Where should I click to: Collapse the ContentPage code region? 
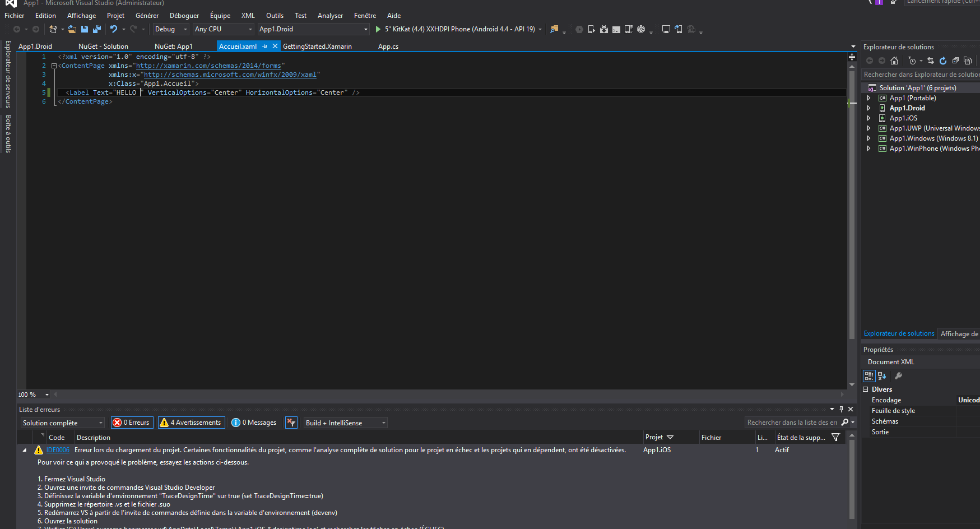click(54, 66)
